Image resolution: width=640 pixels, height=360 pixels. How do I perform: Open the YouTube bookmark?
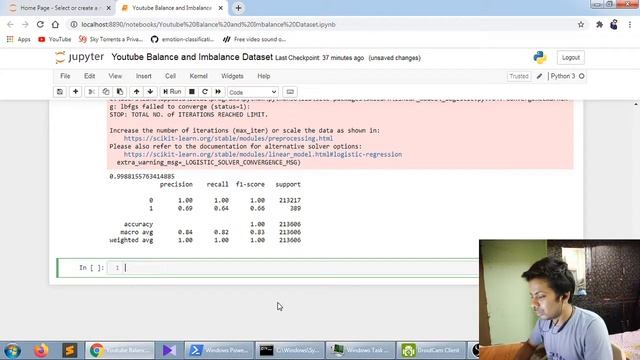(x=55, y=40)
